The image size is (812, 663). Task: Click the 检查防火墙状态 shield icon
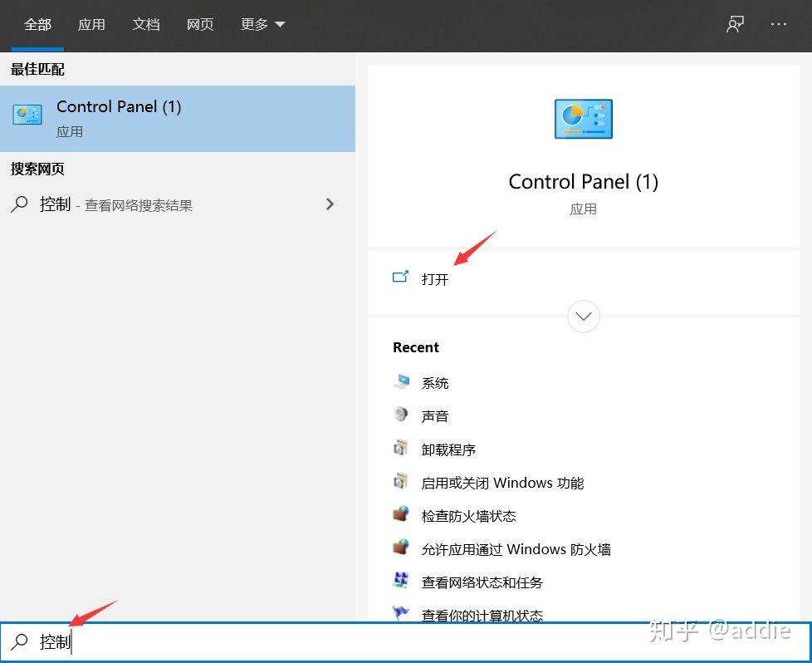[x=401, y=515]
